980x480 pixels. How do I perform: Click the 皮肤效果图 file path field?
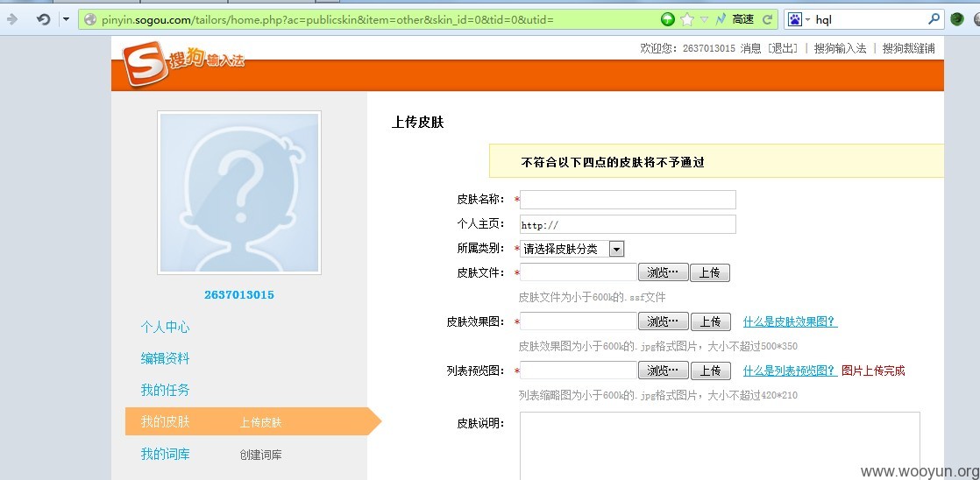click(x=579, y=321)
